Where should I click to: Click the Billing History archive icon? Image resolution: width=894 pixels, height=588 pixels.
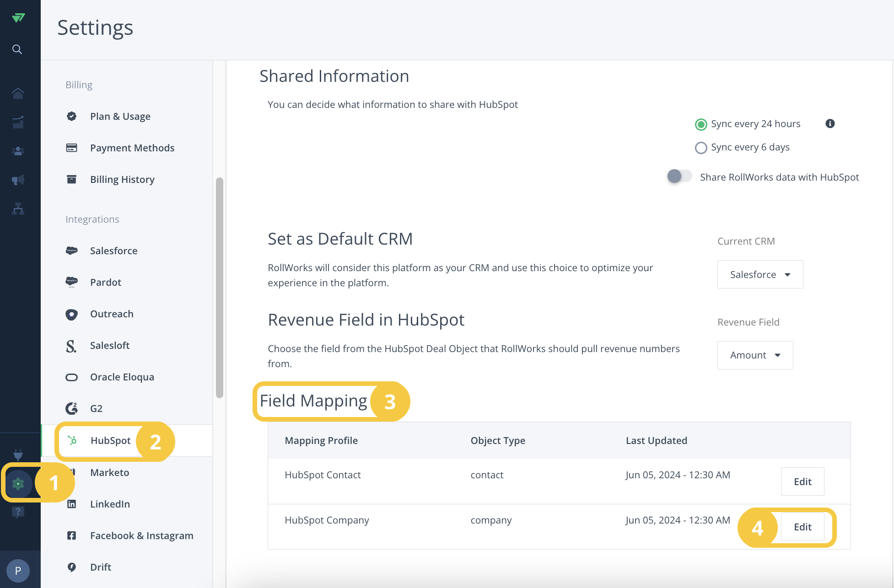(x=72, y=179)
